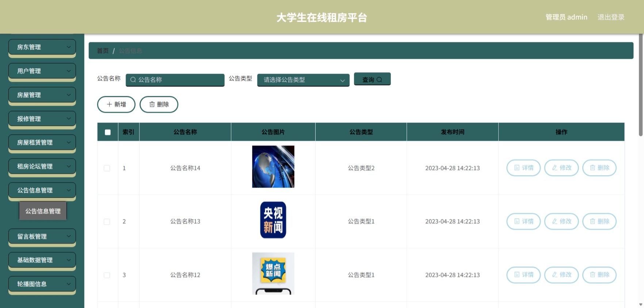Viewport: 644px width, 308px height.
Task: Expand the 留言板管理 sidebar menu
Action: pyautogui.click(x=42, y=236)
